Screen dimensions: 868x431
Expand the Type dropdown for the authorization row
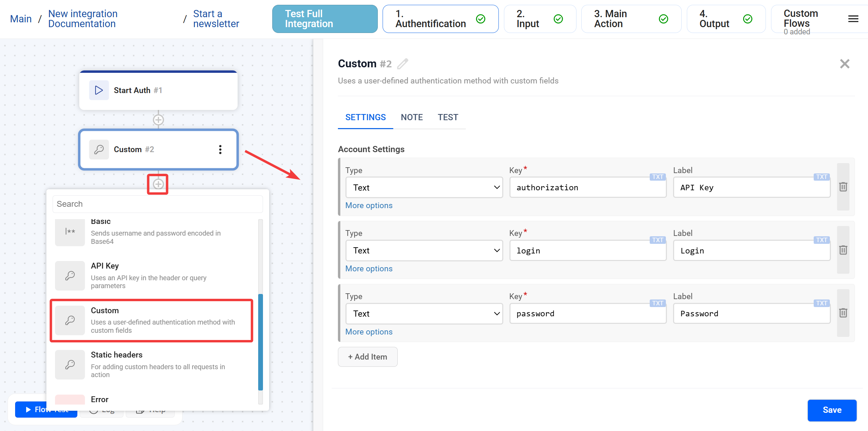[424, 188]
